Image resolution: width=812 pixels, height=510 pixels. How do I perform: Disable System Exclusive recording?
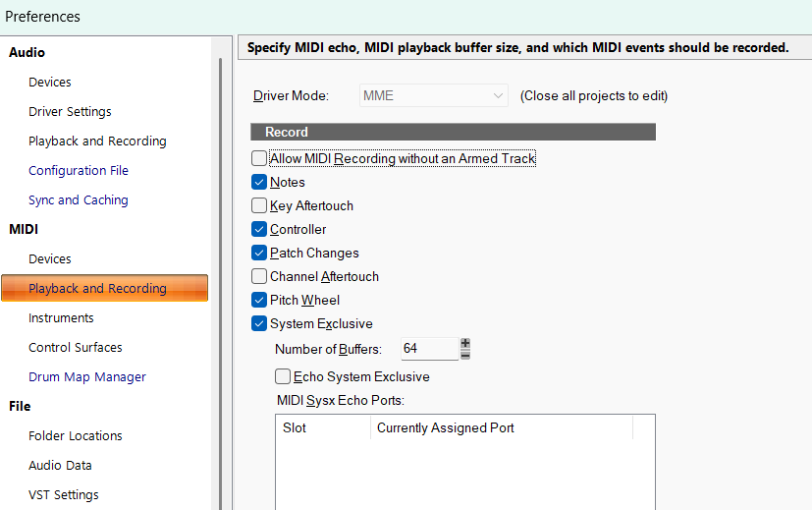[x=259, y=323]
